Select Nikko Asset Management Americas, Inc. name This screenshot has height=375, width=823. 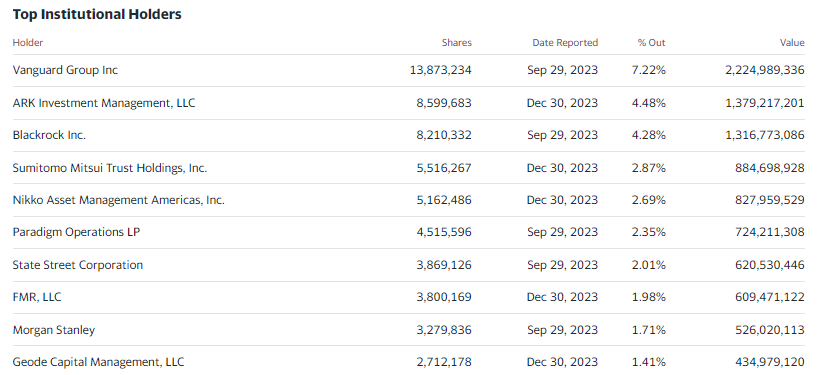tap(119, 200)
